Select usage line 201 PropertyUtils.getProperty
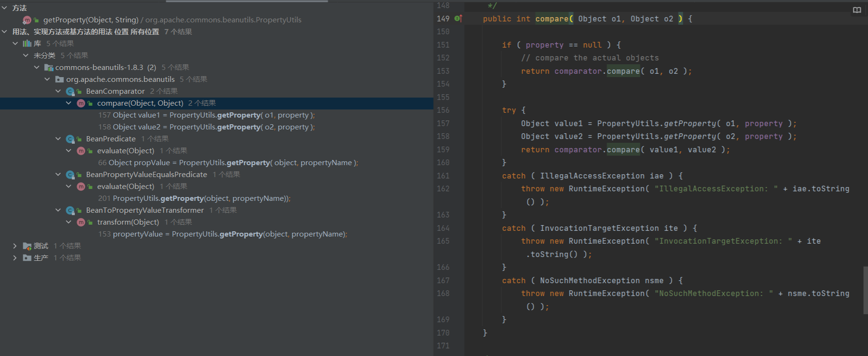 pyautogui.click(x=194, y=198)
